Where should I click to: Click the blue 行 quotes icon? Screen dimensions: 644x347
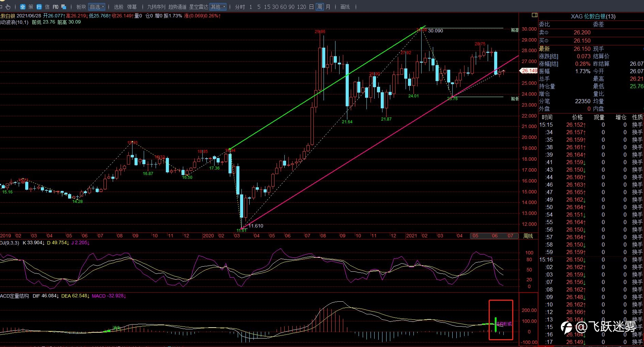[x=39, y=7]
